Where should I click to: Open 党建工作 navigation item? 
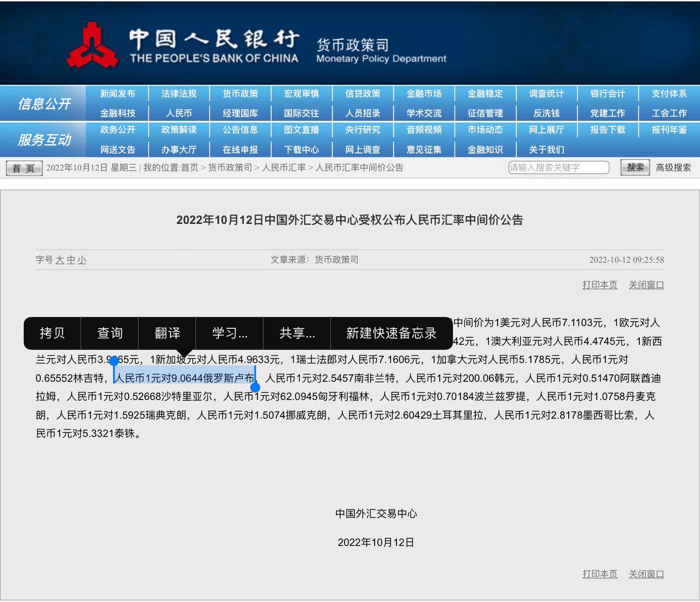608,113
